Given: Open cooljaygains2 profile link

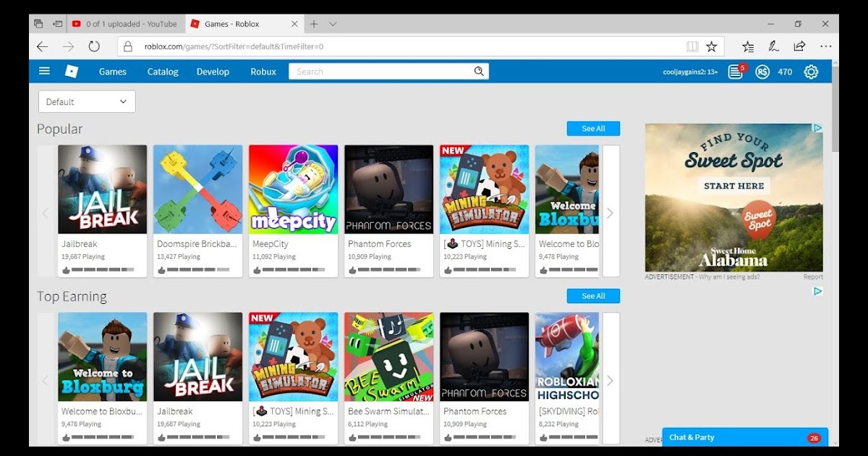Looking at the screenshot, I should 690,72.
